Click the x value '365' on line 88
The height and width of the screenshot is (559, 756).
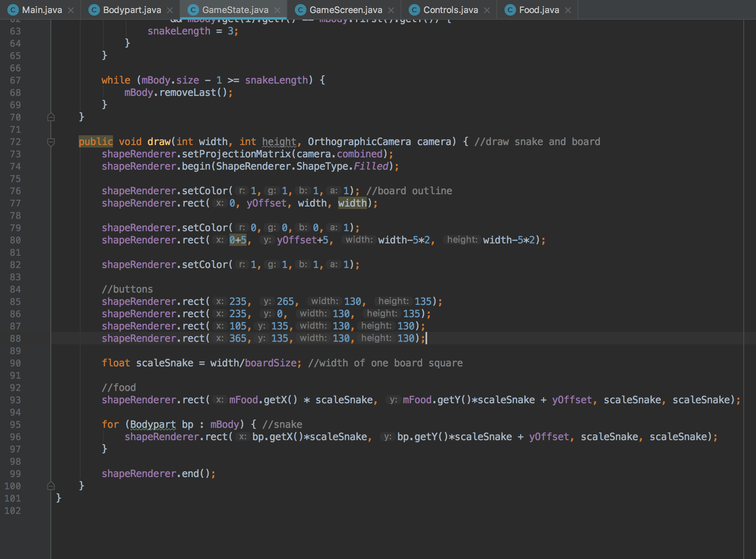click(x=238, y=339)
